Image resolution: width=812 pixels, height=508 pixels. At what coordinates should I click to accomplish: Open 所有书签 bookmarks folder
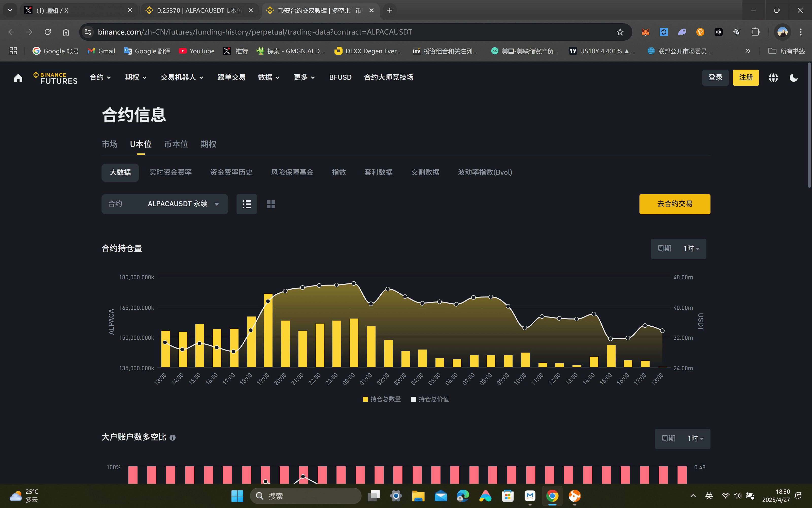(787, 51)
